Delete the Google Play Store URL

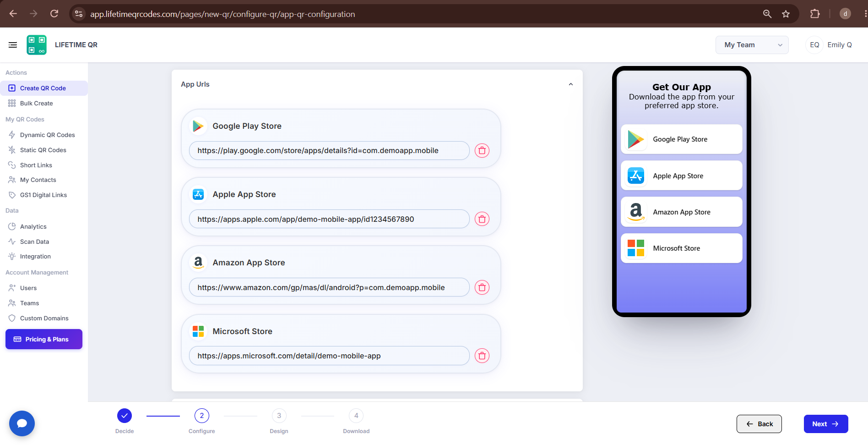pos(482,150)
